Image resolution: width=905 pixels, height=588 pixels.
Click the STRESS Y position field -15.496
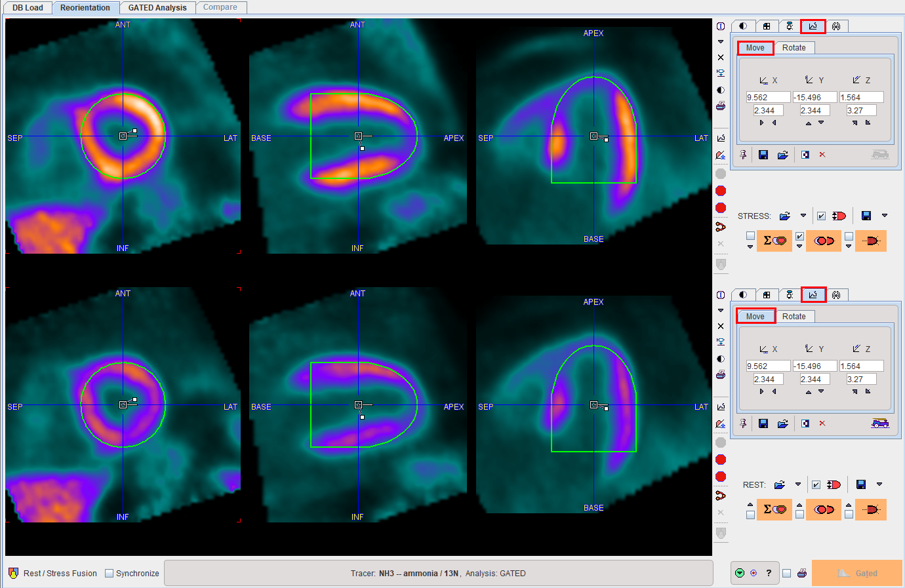click(814, 97)
